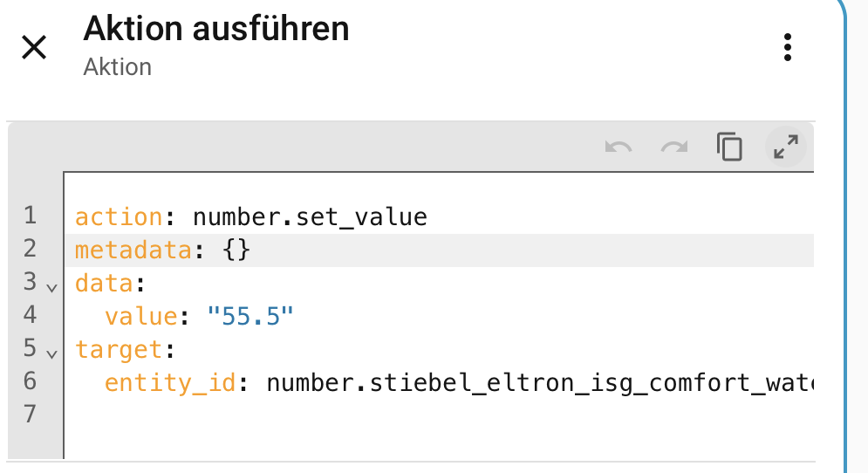Expand the code editor to fullscreen

786,147
